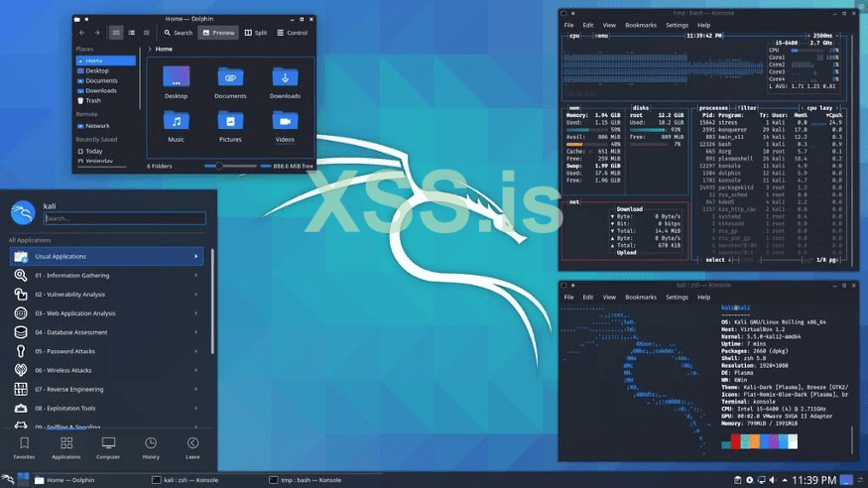Click the Home breadcrumb in Dolphin

coord(164,50)
